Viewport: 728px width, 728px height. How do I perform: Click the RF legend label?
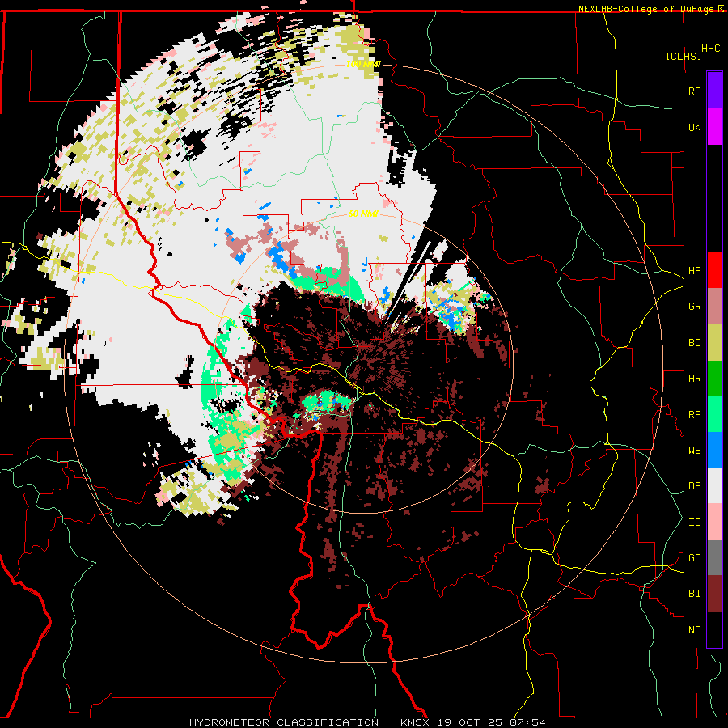coord(694,91)
